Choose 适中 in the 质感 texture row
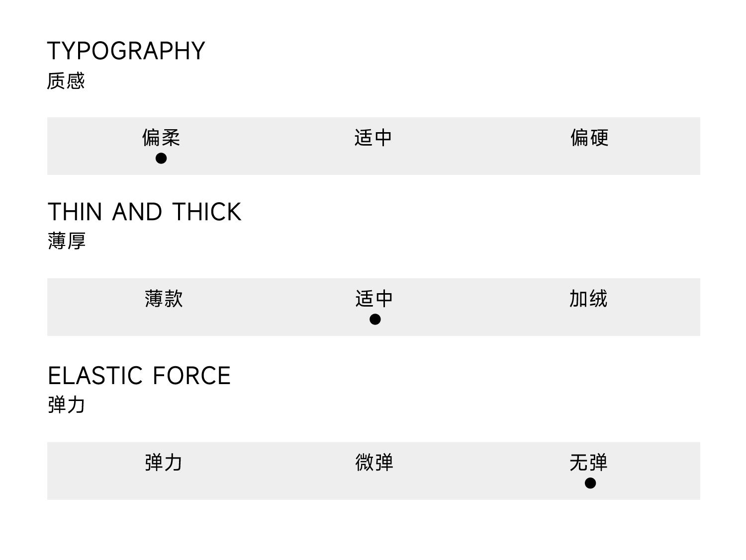Screen dimensions: 746x560 [373, 138]
